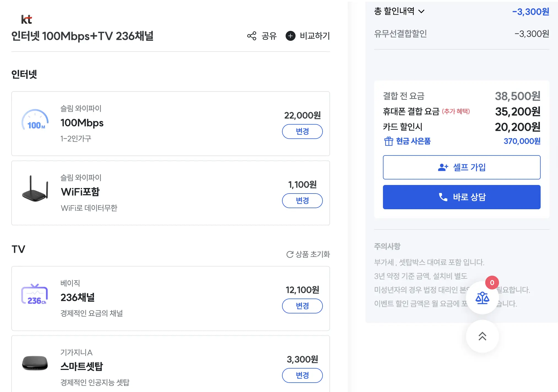
Task: Click the 100M speed gauge icon
Action: [x=35, y=120]
